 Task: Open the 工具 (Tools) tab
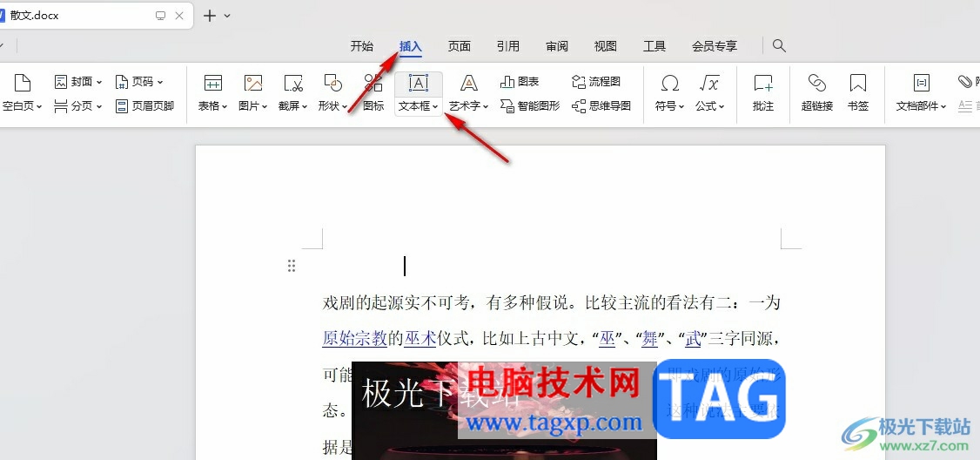[654, 45]
